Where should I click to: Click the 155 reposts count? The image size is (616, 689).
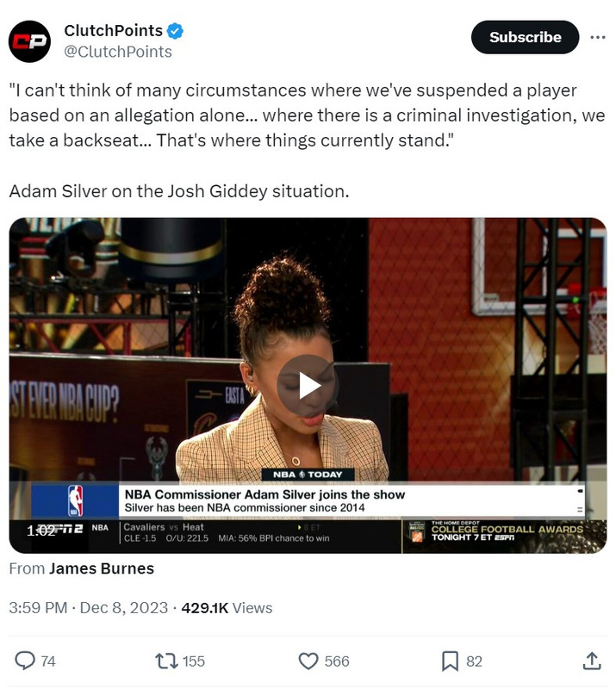point(194,661)
